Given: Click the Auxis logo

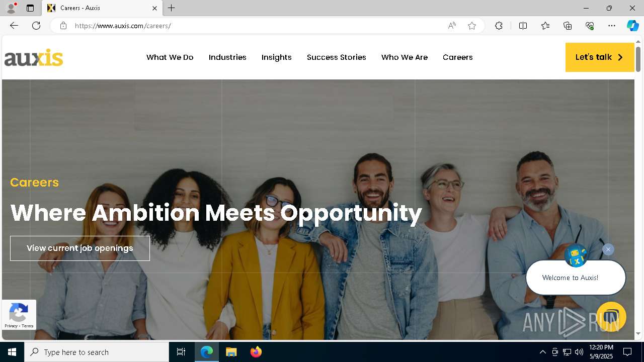Looking at the screenshot, I should tap(34, 58).
